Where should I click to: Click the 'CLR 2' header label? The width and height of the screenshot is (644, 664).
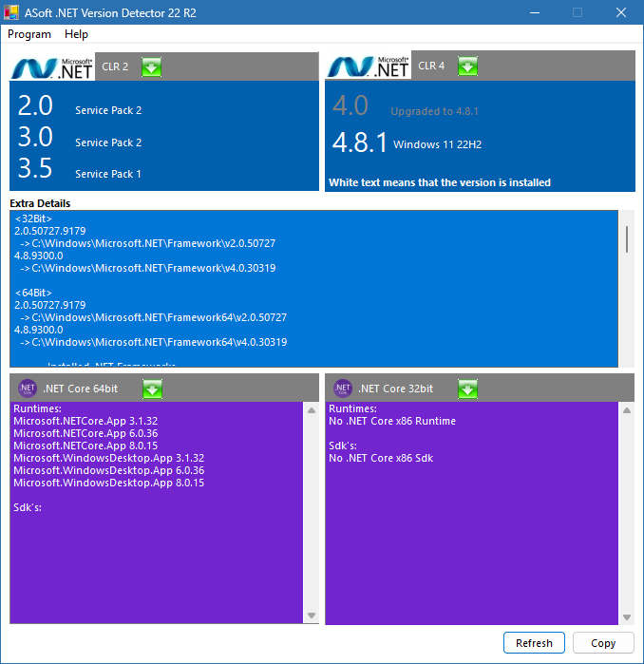[x=115, y=66]
